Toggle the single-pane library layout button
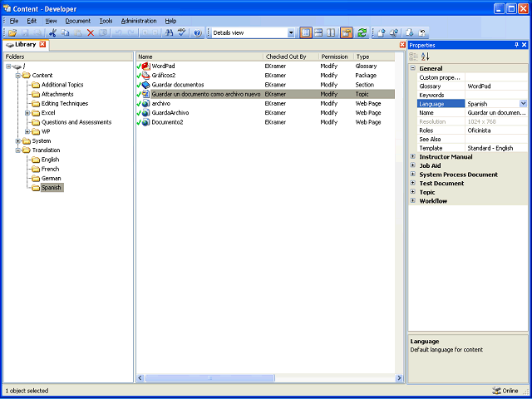 (306, 33)
